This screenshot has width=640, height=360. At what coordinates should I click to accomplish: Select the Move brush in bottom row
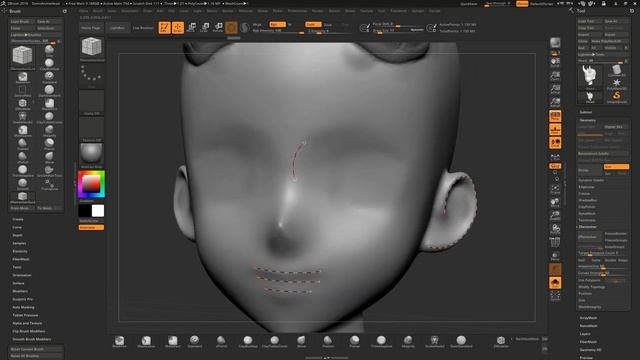[301, 342]
